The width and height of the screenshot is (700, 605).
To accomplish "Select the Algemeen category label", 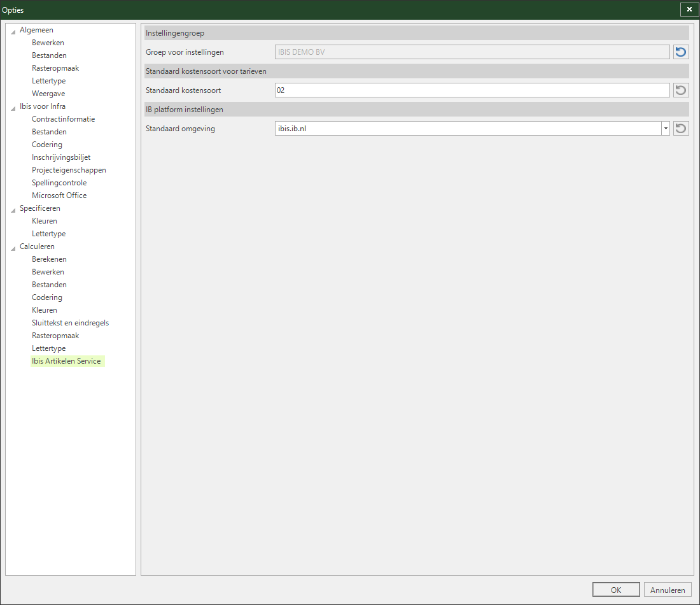I will 36,30.
